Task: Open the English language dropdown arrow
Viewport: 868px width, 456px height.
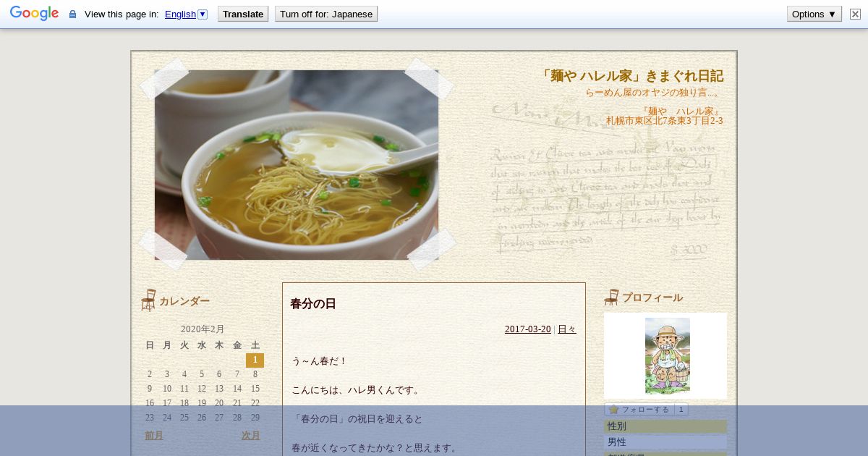Action: 203,14
